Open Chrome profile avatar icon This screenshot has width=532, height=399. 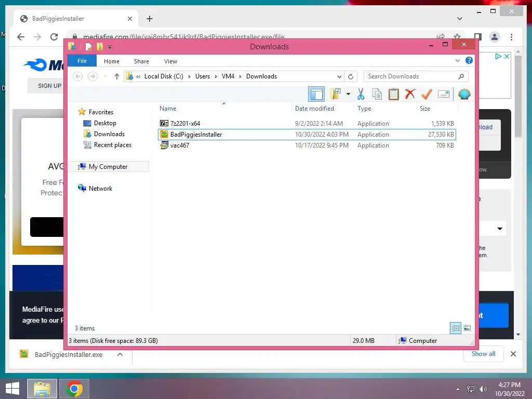pos(495,37)
